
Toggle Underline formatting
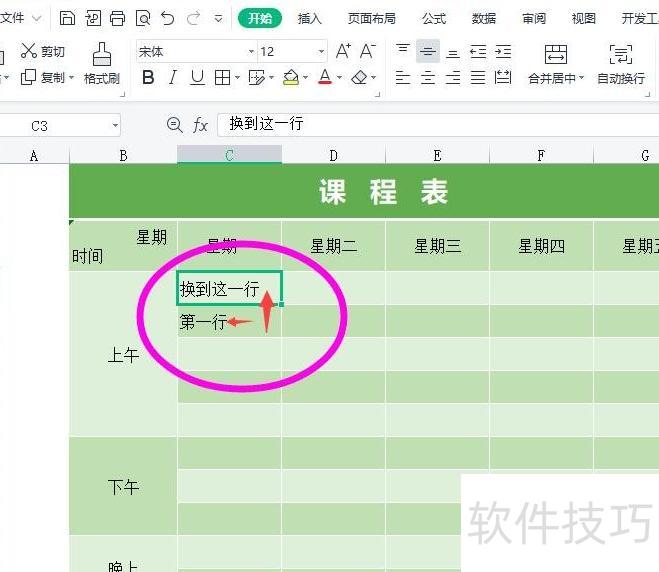click(197, 77)
